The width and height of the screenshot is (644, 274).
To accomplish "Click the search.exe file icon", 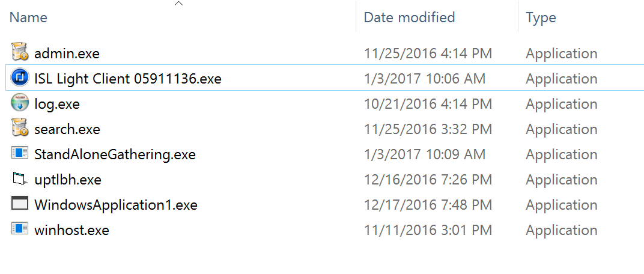I will click(20, 129).
